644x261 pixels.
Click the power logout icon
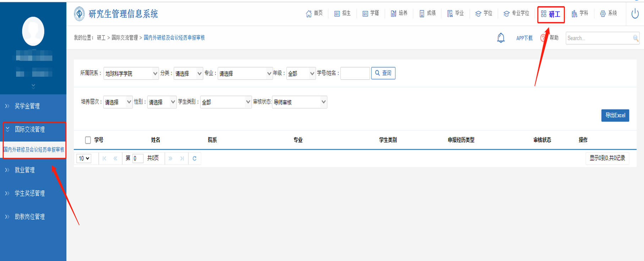(635, 14)
